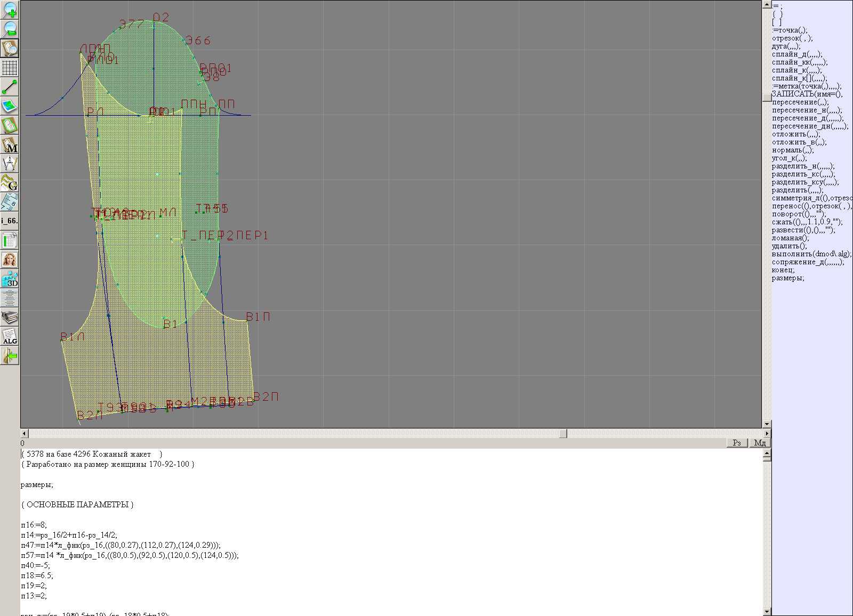This screenshot has width=853, height=616.
Task: Open the pattern with M icon
Action: pos(10,145)
